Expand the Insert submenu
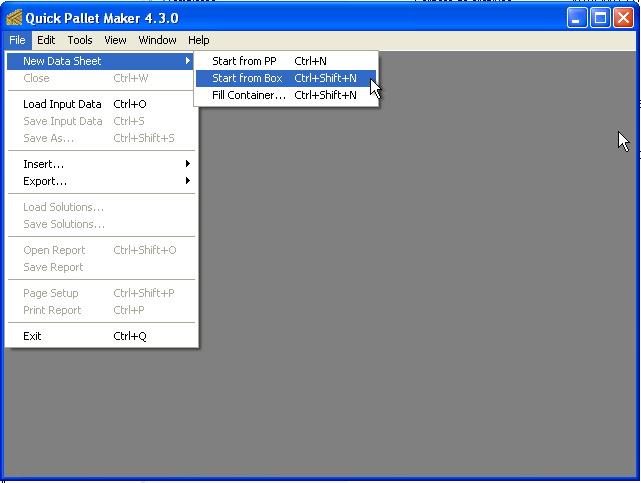 tap(100, 164)
